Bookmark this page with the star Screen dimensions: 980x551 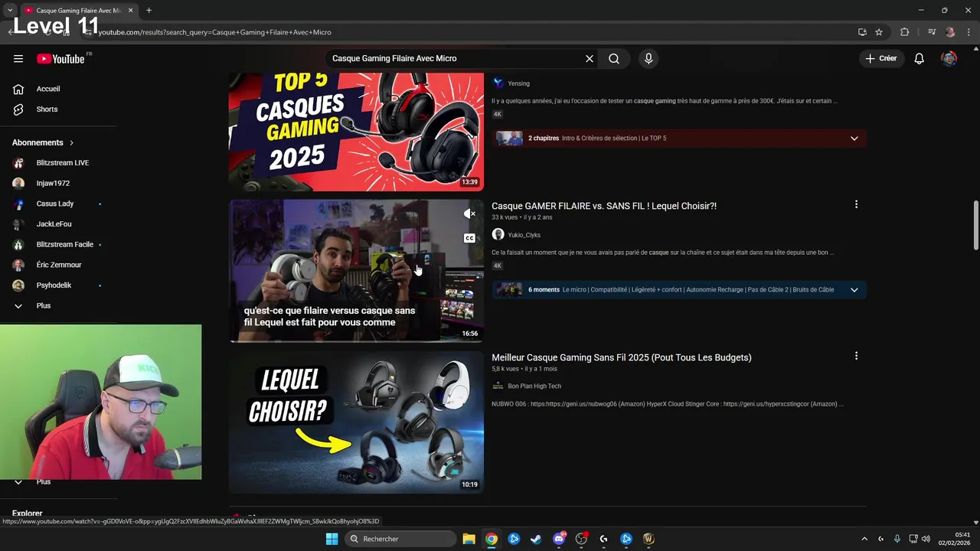coord(879,32)
